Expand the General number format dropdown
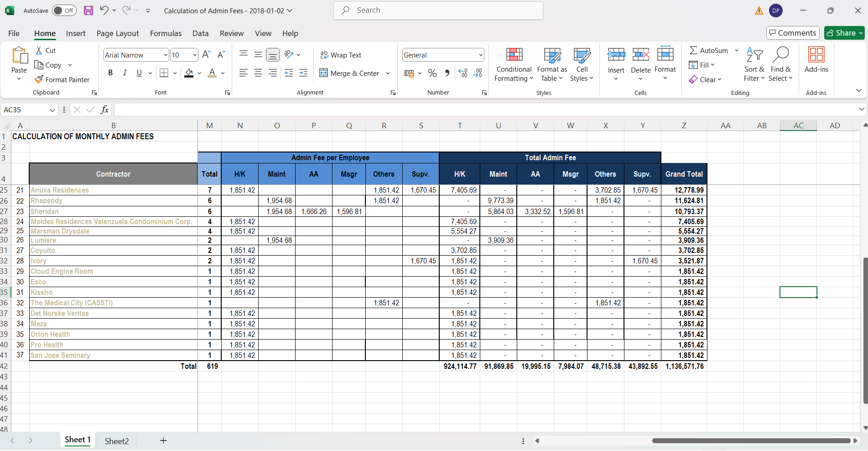Image resolution: width=868 pixels, height=451 pixels. pyautogui.click(x=481, y=55)
